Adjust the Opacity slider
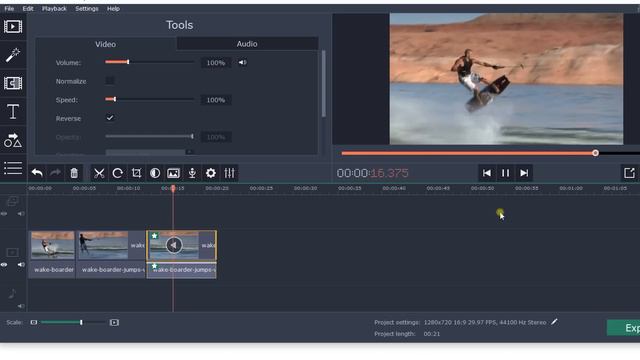 (x=150, y=136)
